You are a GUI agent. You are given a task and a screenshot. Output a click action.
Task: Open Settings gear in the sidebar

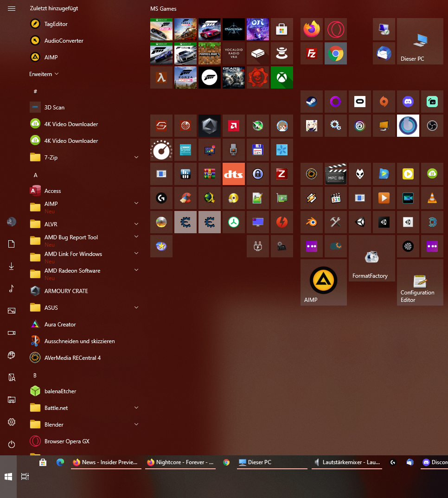12,422
